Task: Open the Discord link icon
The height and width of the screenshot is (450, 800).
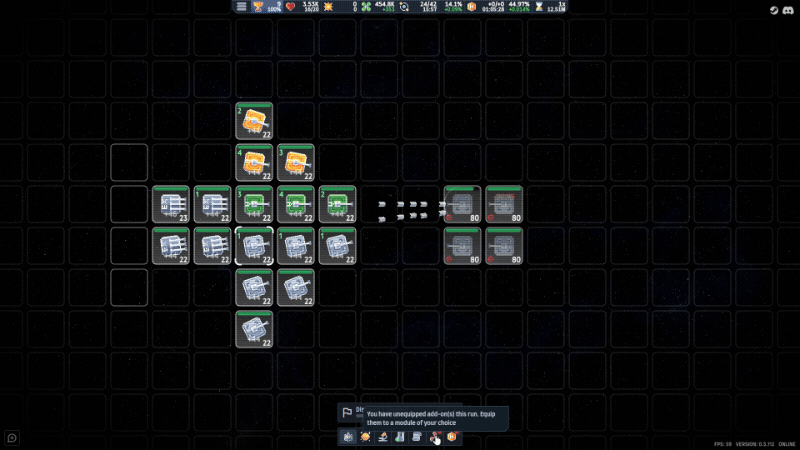Action: pos(788,10)
